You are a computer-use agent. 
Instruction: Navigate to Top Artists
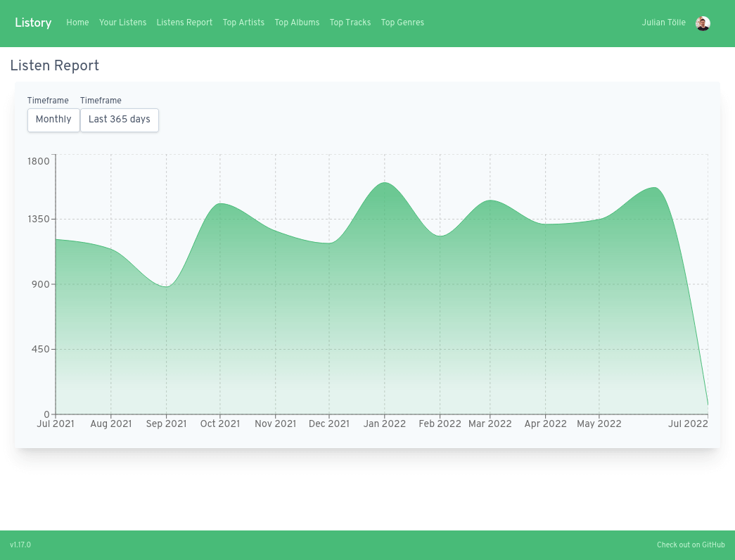coord(243,23)
